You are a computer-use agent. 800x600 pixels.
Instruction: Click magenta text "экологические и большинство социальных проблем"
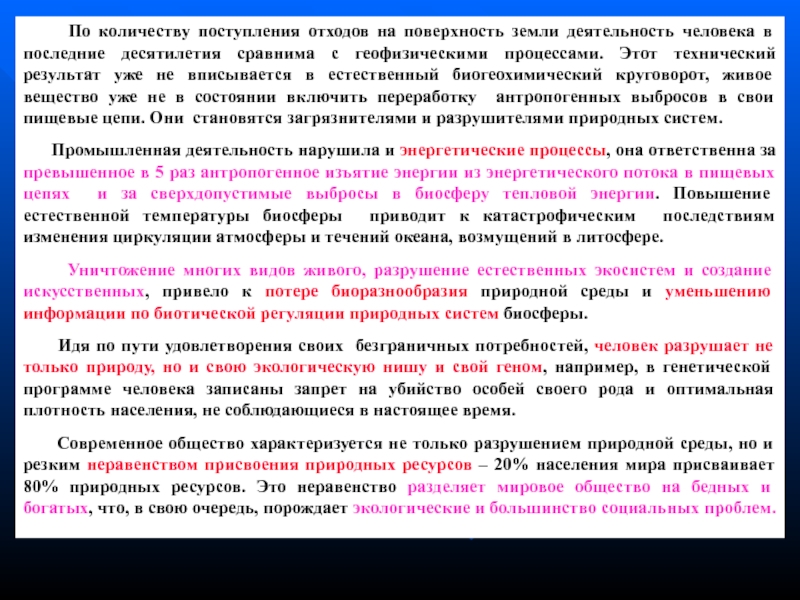(562, 508)
